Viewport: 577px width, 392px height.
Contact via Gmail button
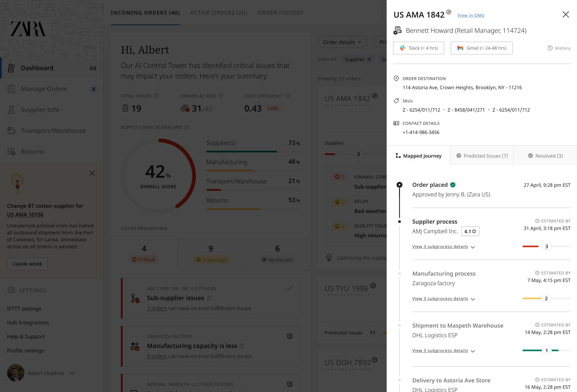point(482,48)
